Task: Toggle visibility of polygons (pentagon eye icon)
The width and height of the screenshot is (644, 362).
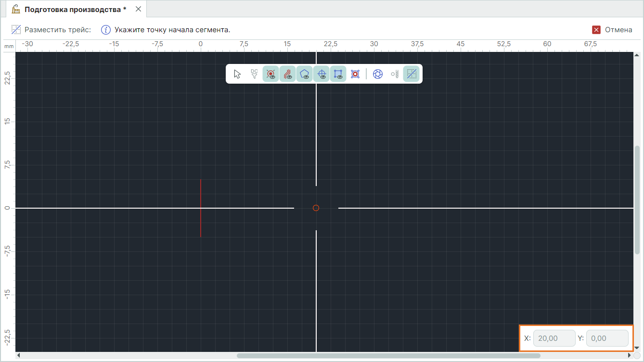Action: [x=305, y=74]
